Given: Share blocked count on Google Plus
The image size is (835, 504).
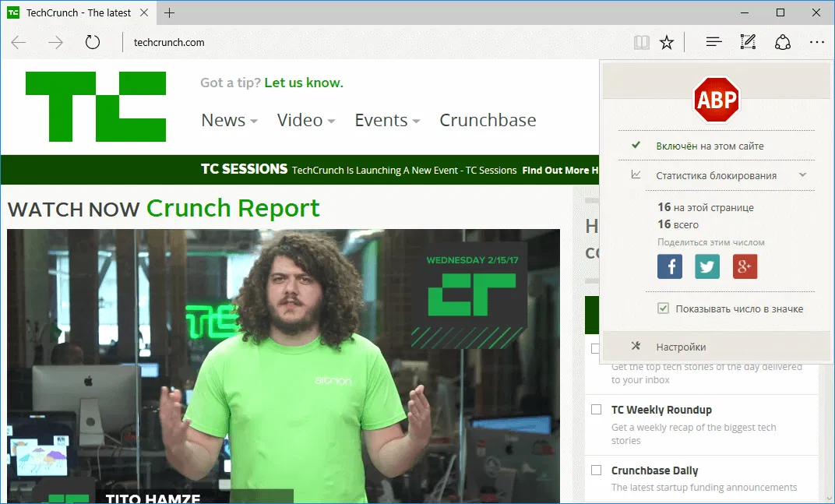Looking at the screenshot, I should 745,266.
